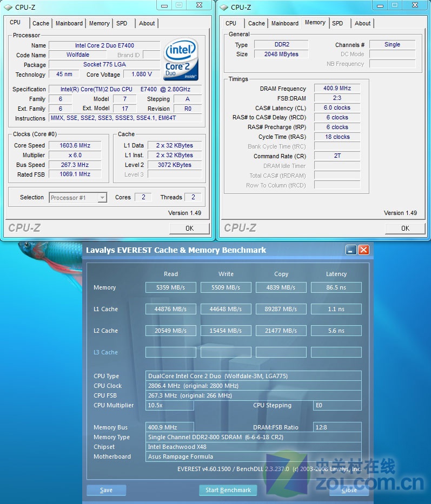
Task: Click the Core Speed value 1603.6 MHz
Action: 75,146
